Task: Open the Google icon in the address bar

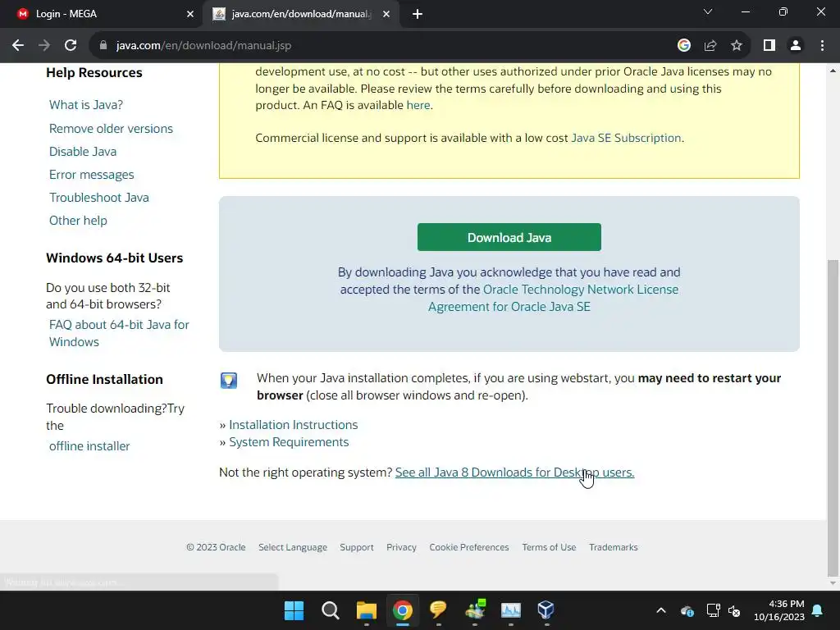Action: [683, 46]
